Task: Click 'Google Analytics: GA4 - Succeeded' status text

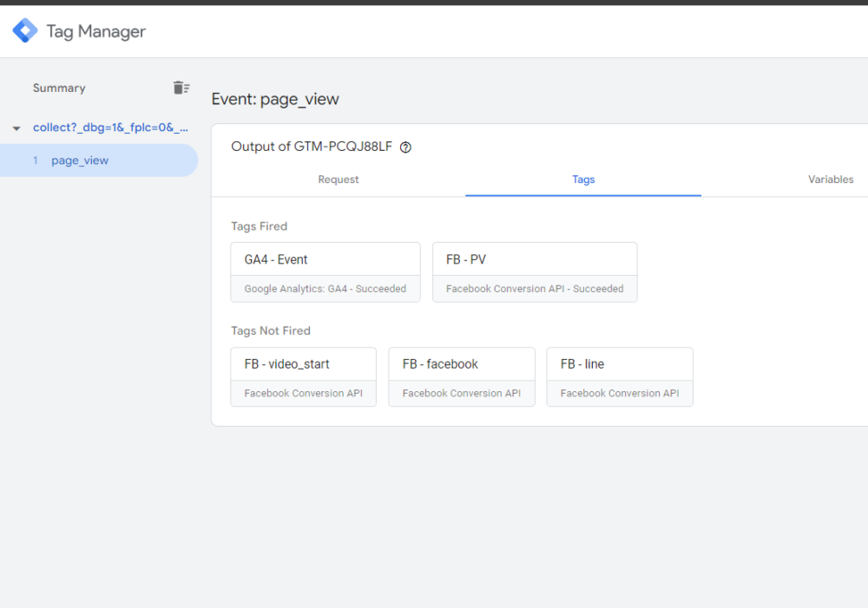Action: pyautogui.click(x=325, y=289)
